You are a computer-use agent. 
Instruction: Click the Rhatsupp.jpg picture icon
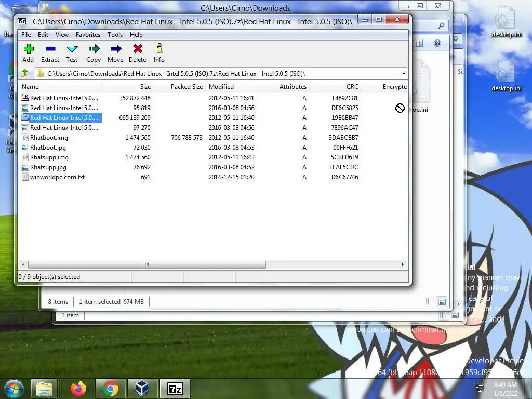tap(25, 167)
